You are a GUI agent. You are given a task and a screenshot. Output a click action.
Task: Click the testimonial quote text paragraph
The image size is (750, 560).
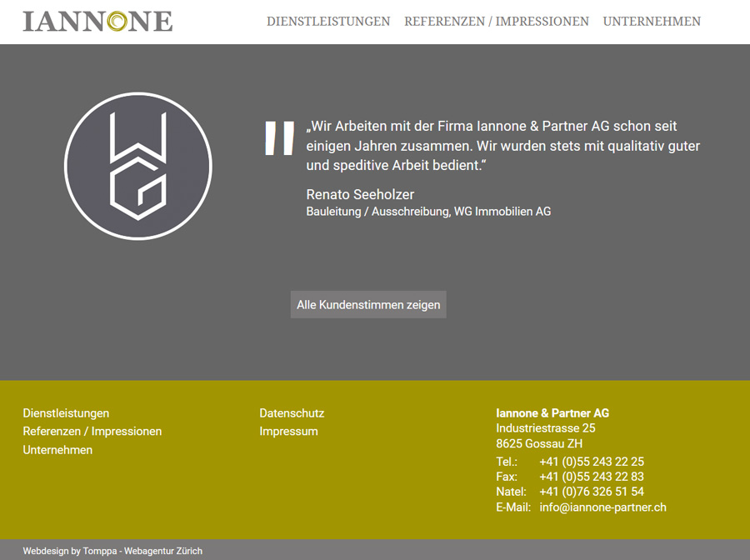coord(502,146)
